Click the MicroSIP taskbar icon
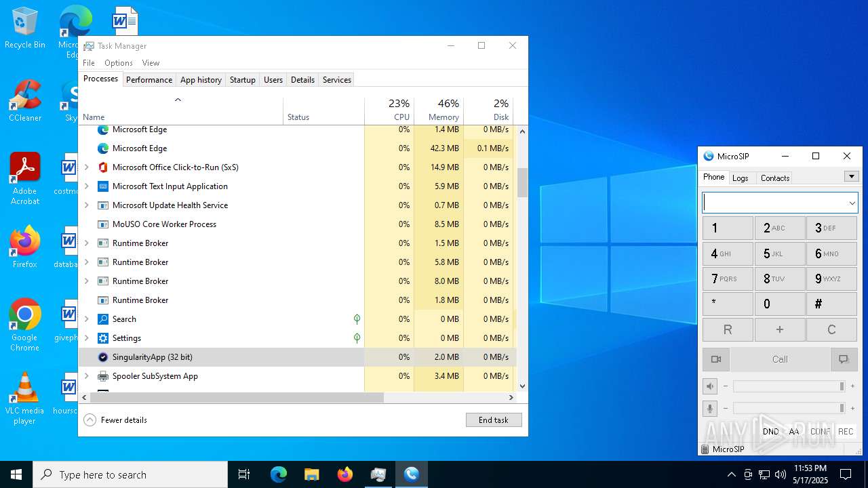 point(411,474)
